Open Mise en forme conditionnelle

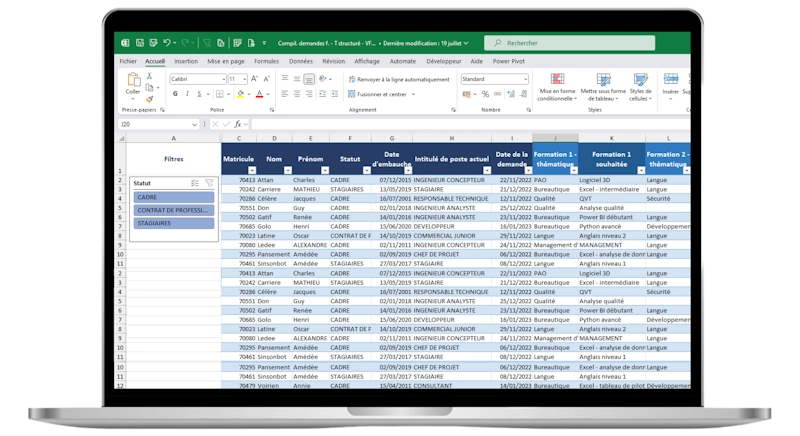(557, 87)
